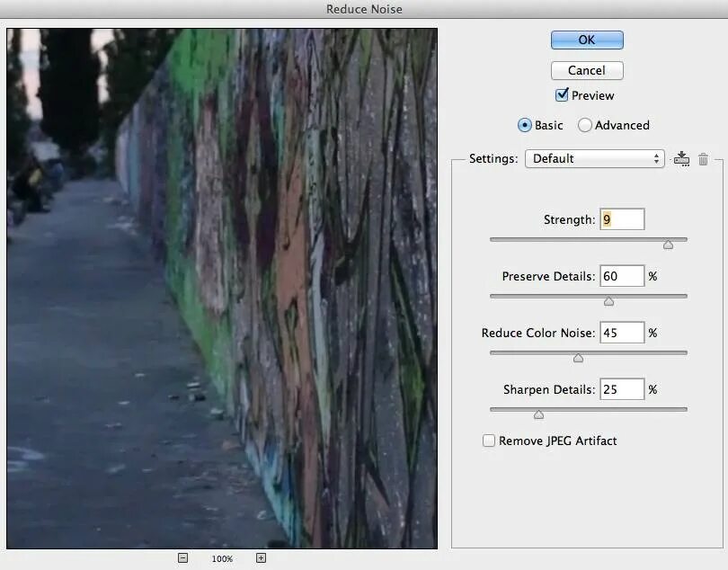Click the Reduce Noise title bar text
The width and height of the screenshot is (728, 570).
click(364, 9)
